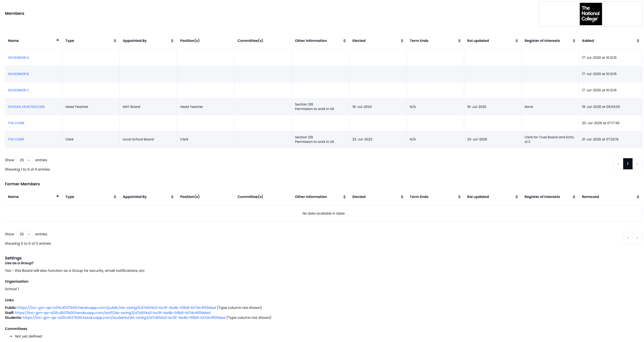Image resolution: width=644 pixels, height=342 pixels.
Task: Sort Members table by Name column
Action: tap(33, 41)
